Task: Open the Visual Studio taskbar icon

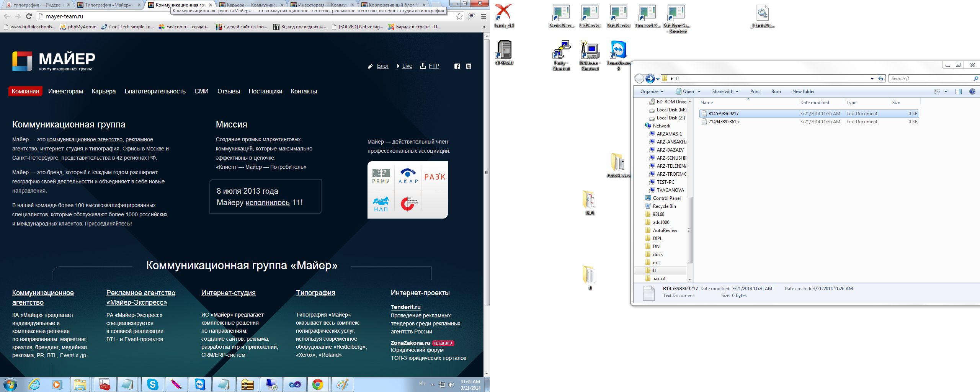Action: [295, 384]
